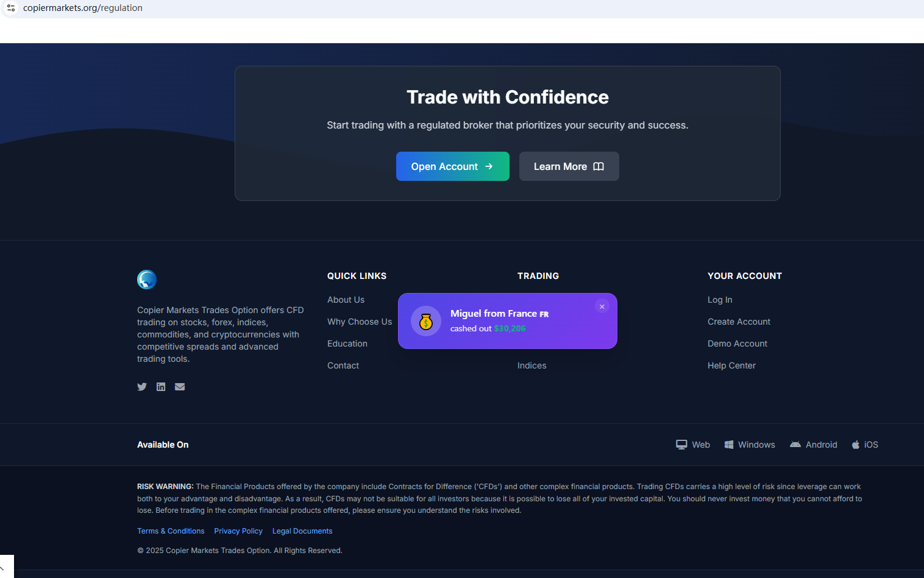Open the LinkedIn social link
This screenshot has height=578, width=924.
[161, 387]
